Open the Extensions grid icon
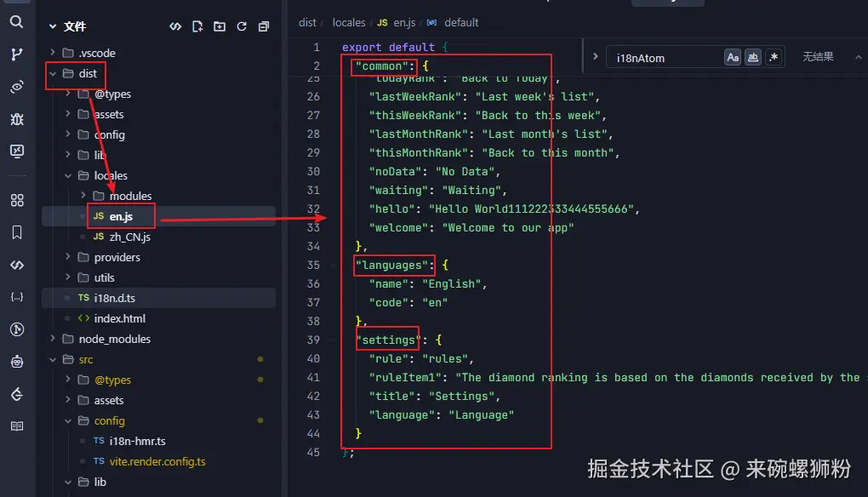The height and width of the screenshot is (497, 868). click(17, 200)
